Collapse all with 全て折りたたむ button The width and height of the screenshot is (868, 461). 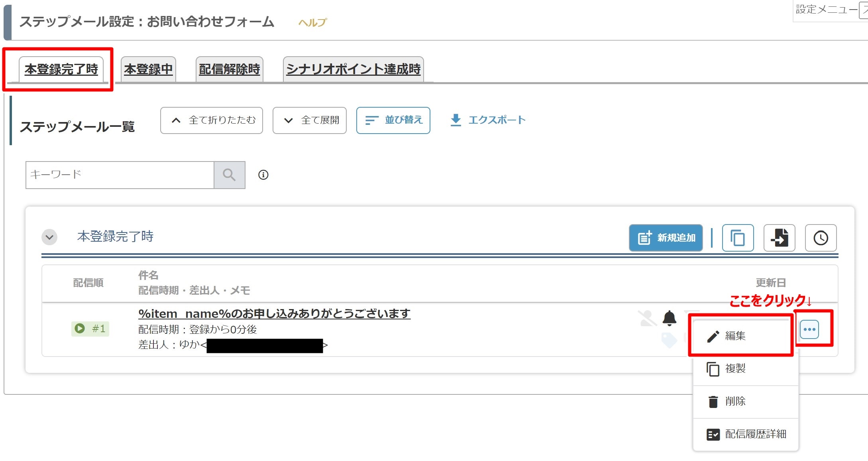[x=212, y=120]
